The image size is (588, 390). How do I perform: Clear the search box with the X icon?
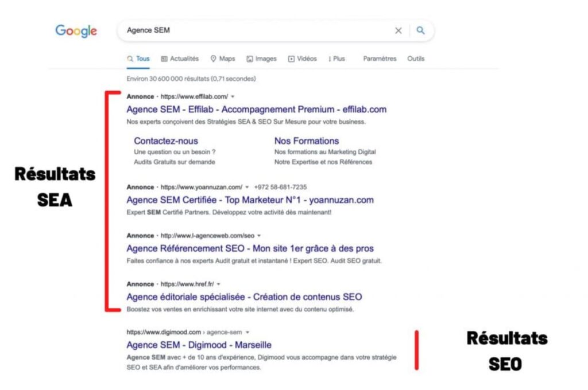click(x=399, y=31)
